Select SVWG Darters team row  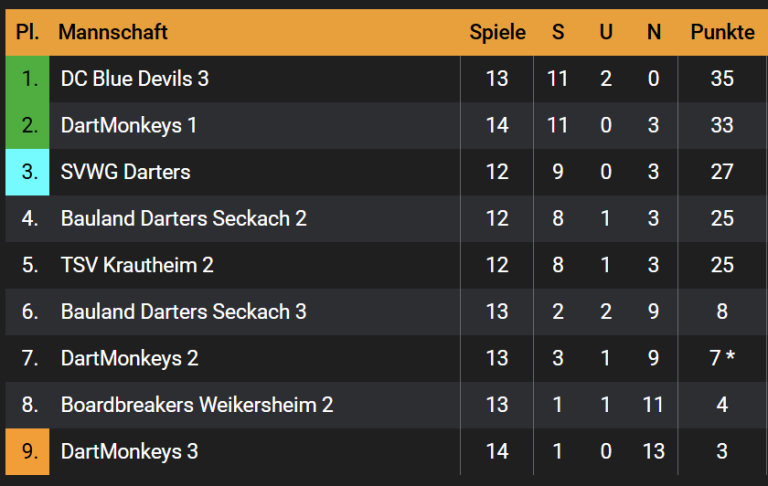pyautogui.click(x=125, y=172)
